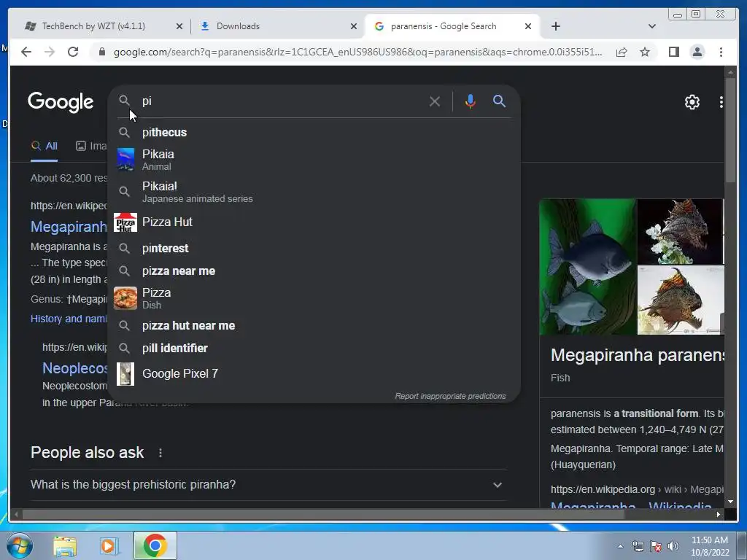Click the Google logo
The height and width of the screenshot is (560, 747).
(x=61, y=102)
